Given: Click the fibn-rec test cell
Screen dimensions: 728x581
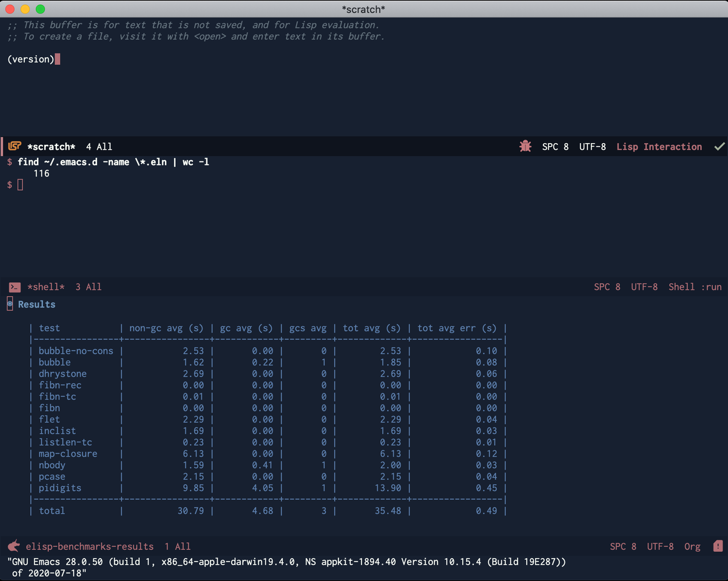Looking at the screenshot, I should [60, 385].
